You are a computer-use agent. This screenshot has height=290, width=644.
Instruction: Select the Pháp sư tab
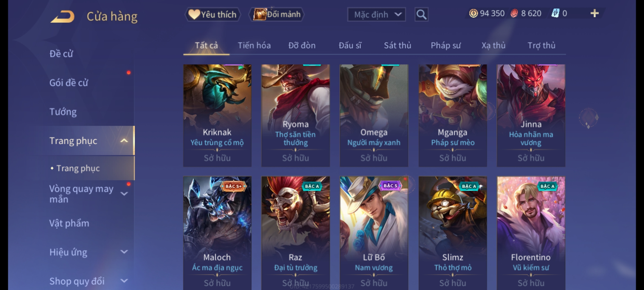tap(446, 45)
